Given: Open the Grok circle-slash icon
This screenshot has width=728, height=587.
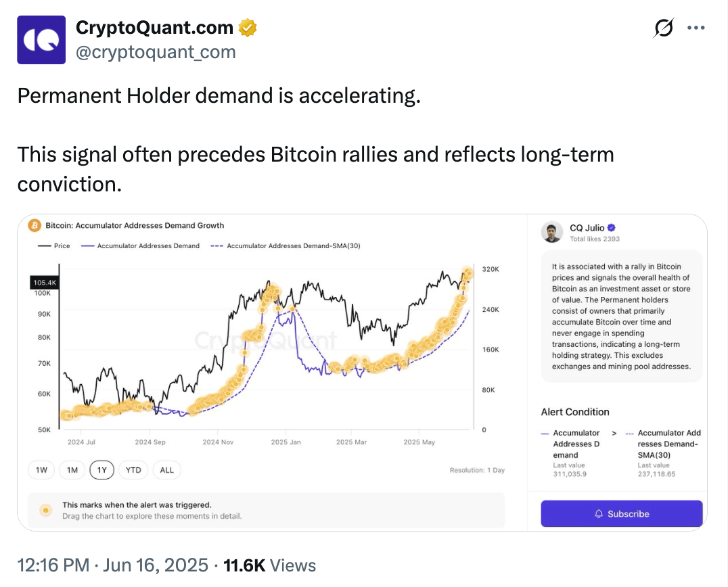Looking at the screenshot, I should click(x=664, y=28).
